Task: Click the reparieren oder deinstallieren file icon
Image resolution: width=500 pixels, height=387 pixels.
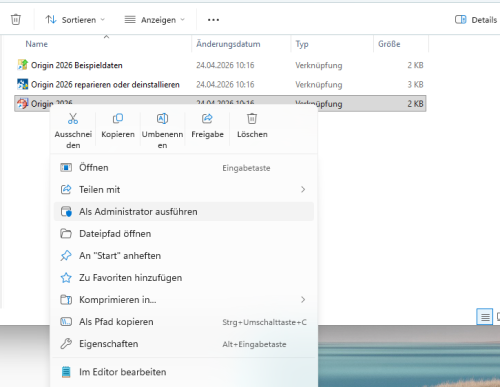Action: pos(23,84)
